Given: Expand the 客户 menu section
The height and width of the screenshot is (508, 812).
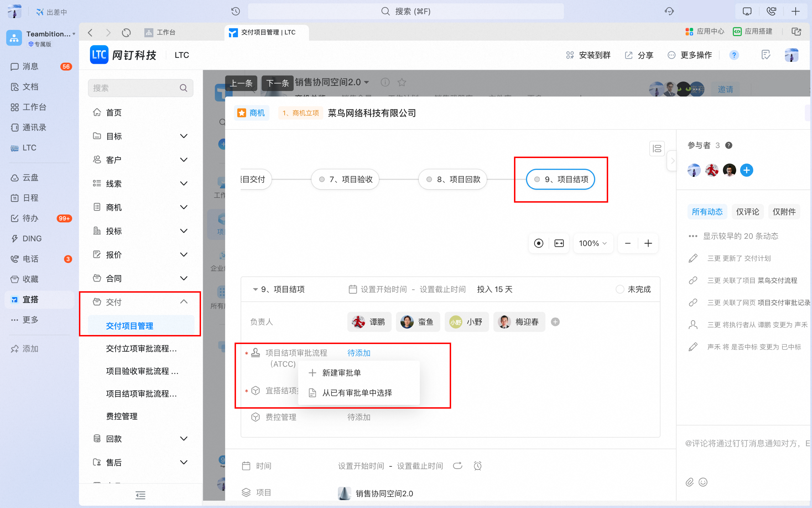Looking at the screenshot, I should pyautogui.click(x=140, y=160).
